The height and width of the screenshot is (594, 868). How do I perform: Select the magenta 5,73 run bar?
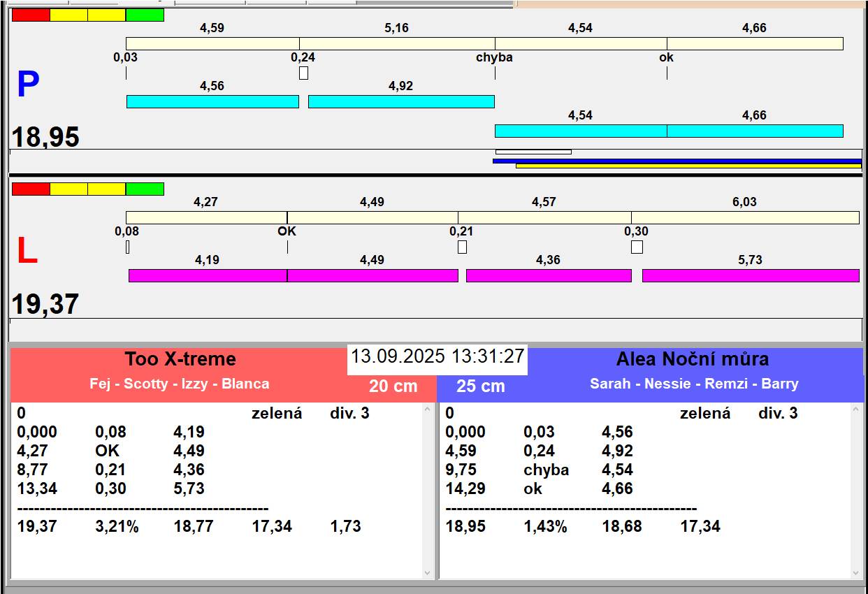[x=750, y=275]
